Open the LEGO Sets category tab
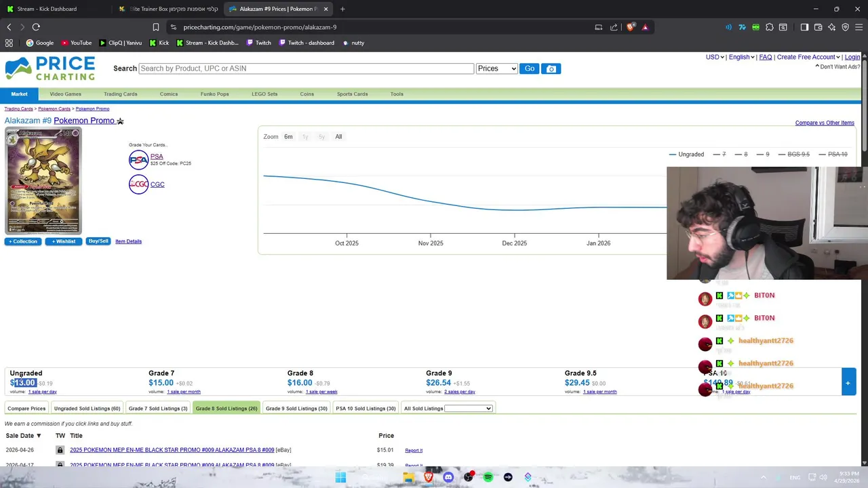Image resolution: width=868 pixels, height=488 pixels. [x=264, y=94]
